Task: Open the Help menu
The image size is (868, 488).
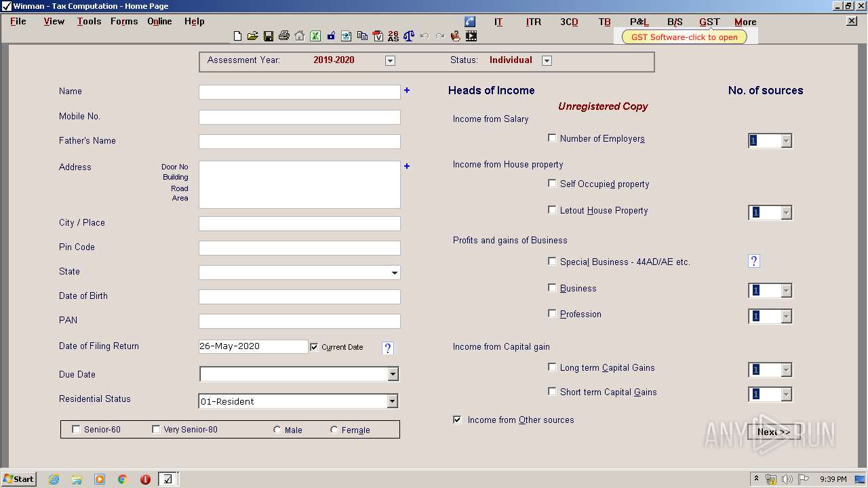Action: (195, 21)
